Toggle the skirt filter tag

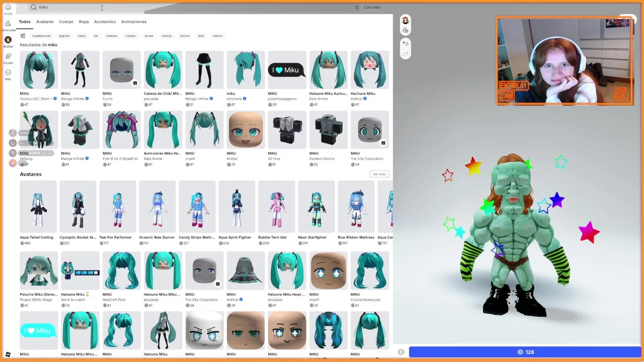(x=201, y=36)
